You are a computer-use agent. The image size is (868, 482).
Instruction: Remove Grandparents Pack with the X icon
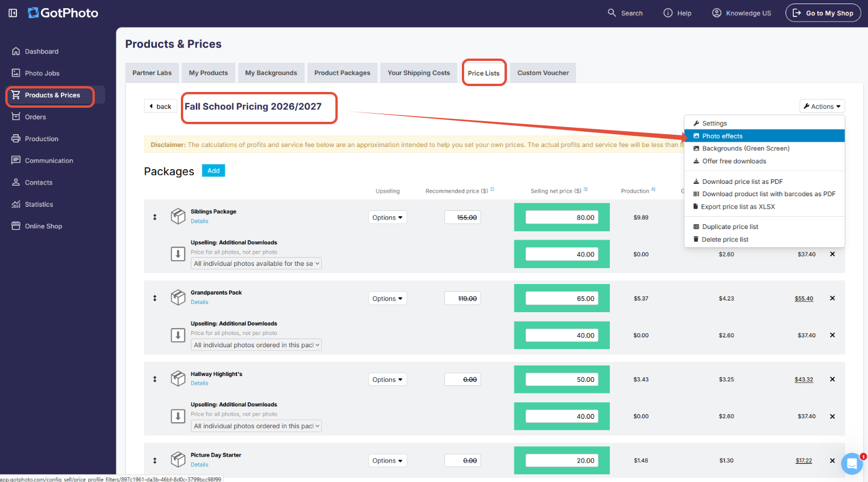[832, 298]
